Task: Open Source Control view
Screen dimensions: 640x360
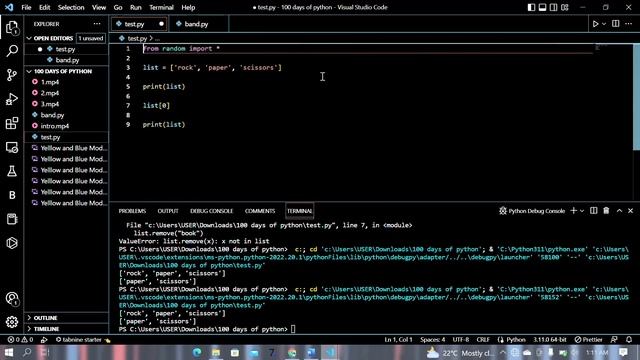Action: 12,75
